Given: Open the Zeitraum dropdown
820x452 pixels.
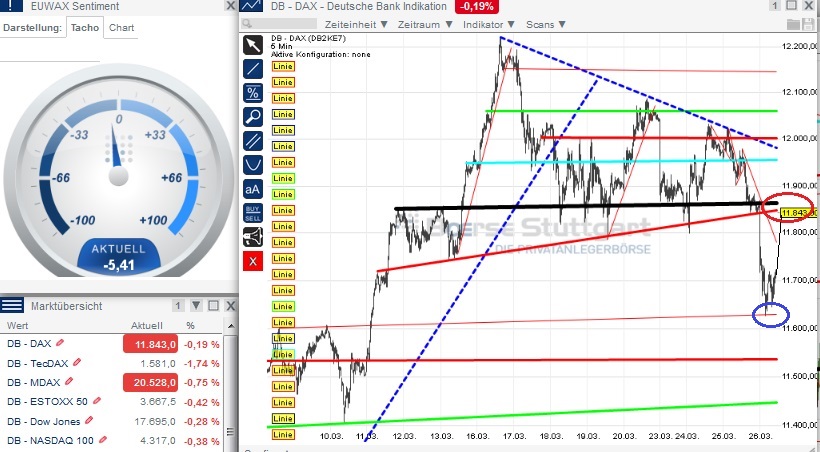Looking at the screenshot, I should pos(425,25).
